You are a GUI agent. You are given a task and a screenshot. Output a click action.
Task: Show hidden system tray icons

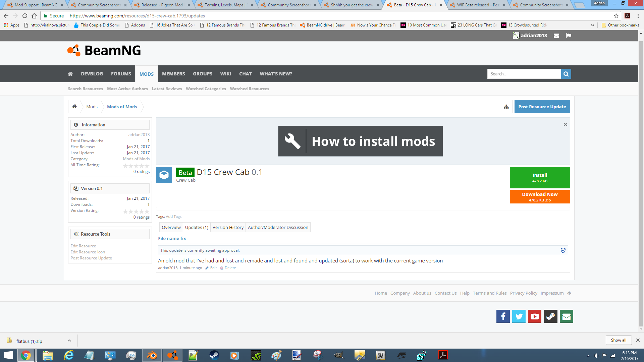click(588, 356)
